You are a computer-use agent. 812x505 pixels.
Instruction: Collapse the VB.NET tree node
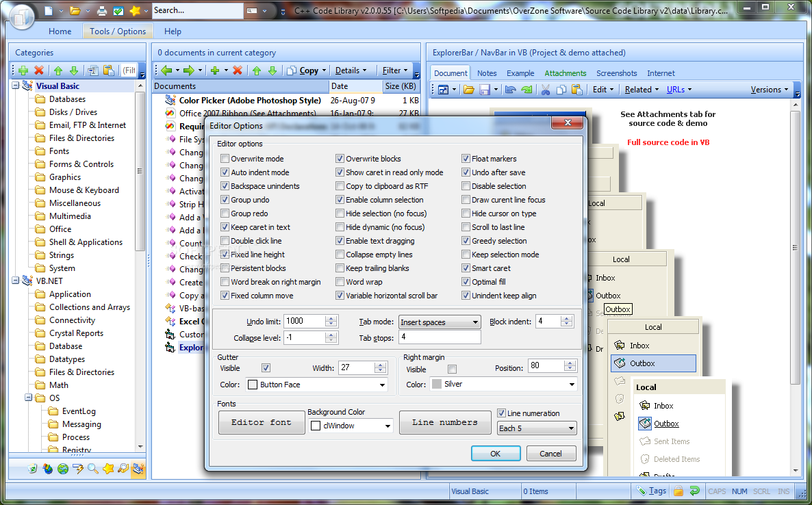[x=16, y=281]
